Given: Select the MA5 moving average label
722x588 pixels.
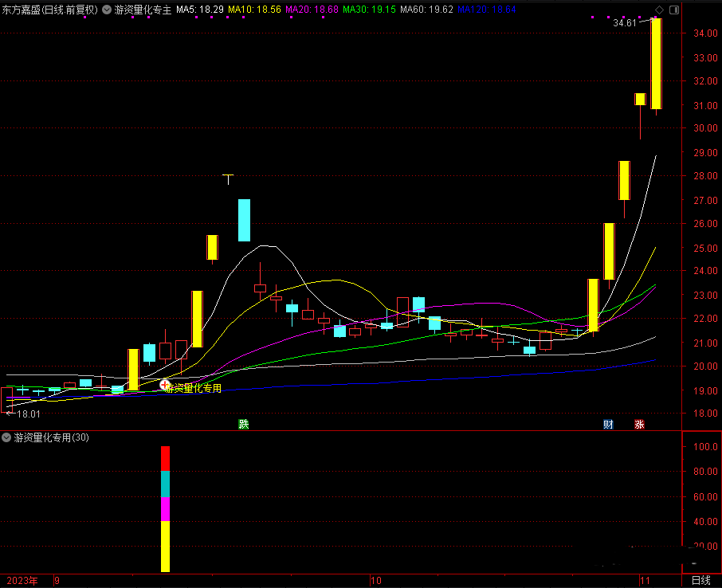Looking at the screenshot, I should click(199, 10).
